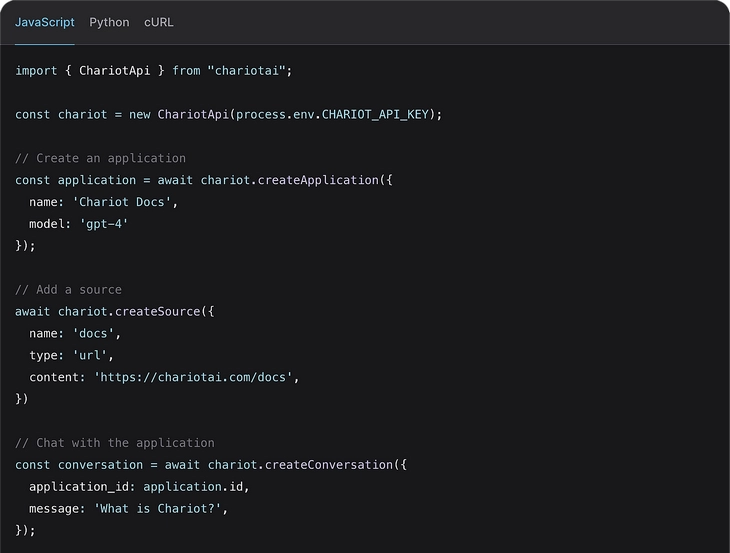Click the model: 'gpt-4' line

click(79, 224)
